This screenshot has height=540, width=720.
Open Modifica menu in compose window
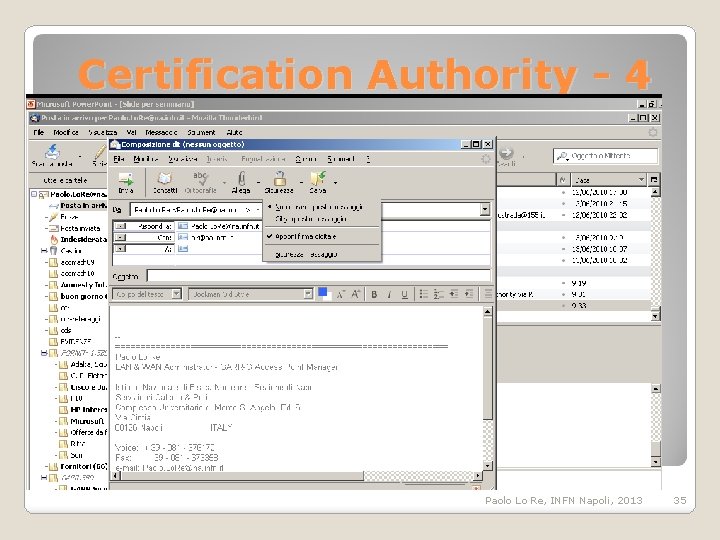pos(146,159)
